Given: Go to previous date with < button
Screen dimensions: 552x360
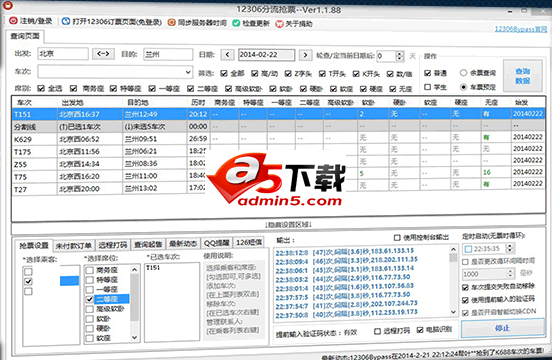Looking at the screenshot, I should [227, 55].
